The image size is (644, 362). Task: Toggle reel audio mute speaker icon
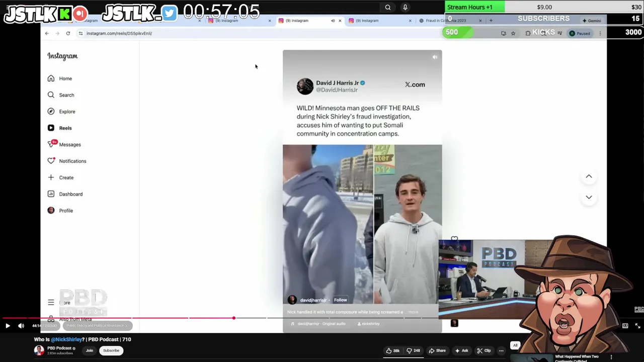[435, 57]
